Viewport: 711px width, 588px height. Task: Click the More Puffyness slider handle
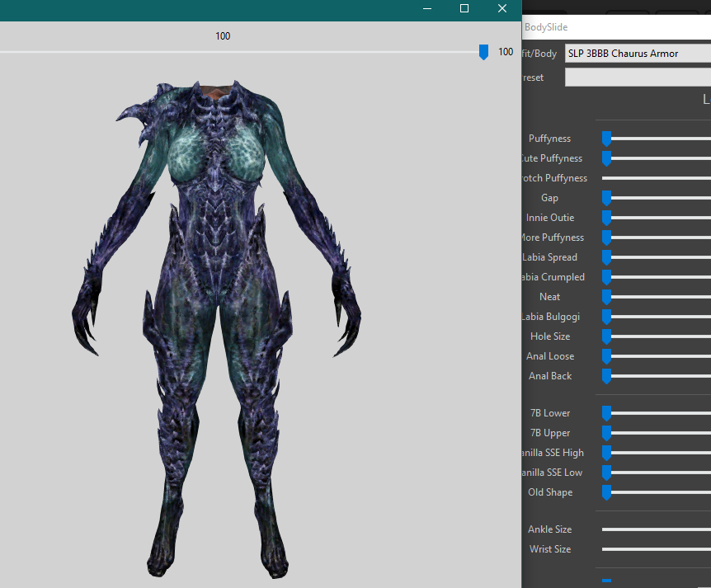(x=607, y=238)
